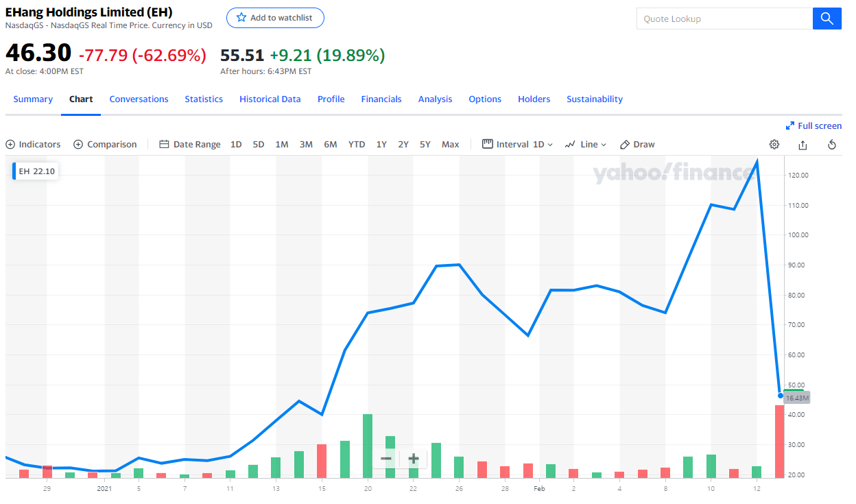Viewport: 856px width, 504px height.
Task: Click the Feb date axis label
Action: 539,488
